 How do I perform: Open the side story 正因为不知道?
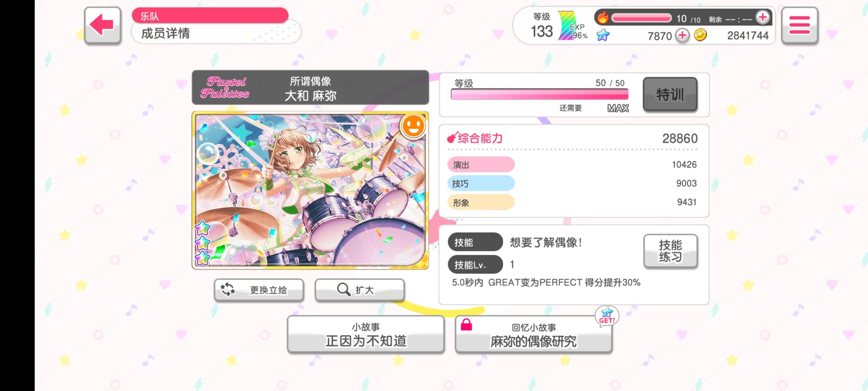366,334
